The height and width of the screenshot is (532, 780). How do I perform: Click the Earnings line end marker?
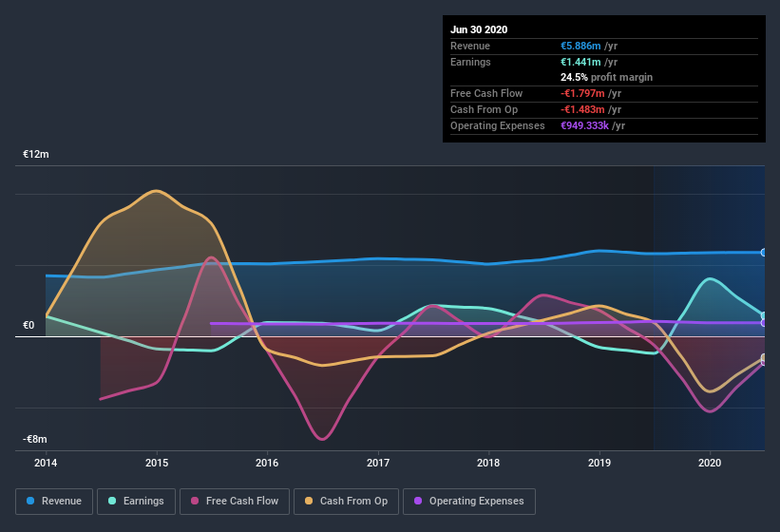(764, 315)
